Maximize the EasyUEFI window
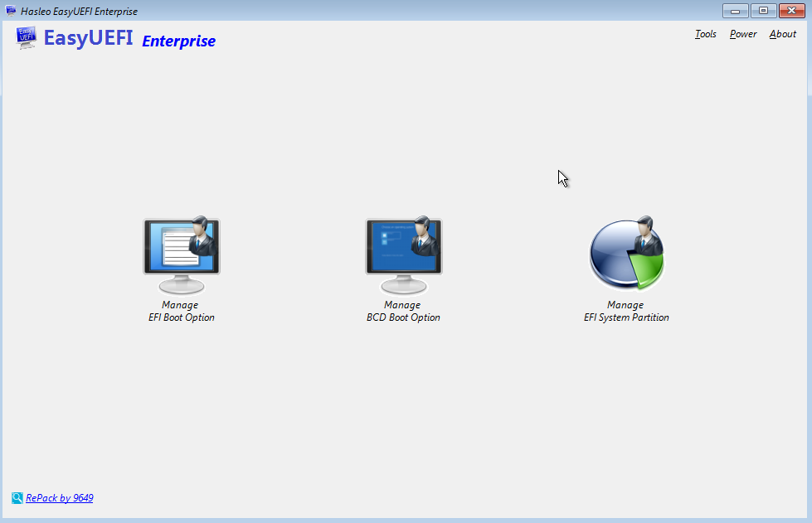The image size is (812, 523). (x=763, y=10)
